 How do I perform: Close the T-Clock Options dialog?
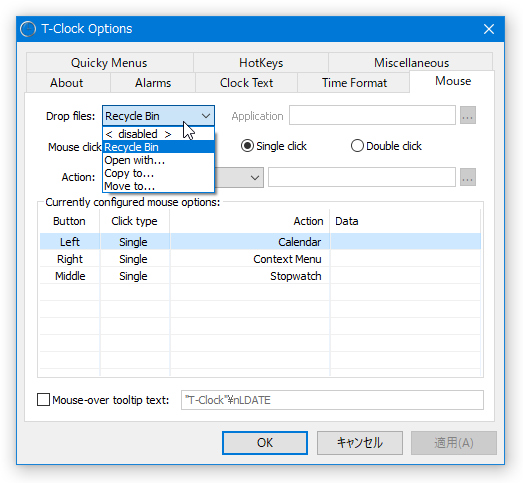click(x=489, y=29)
